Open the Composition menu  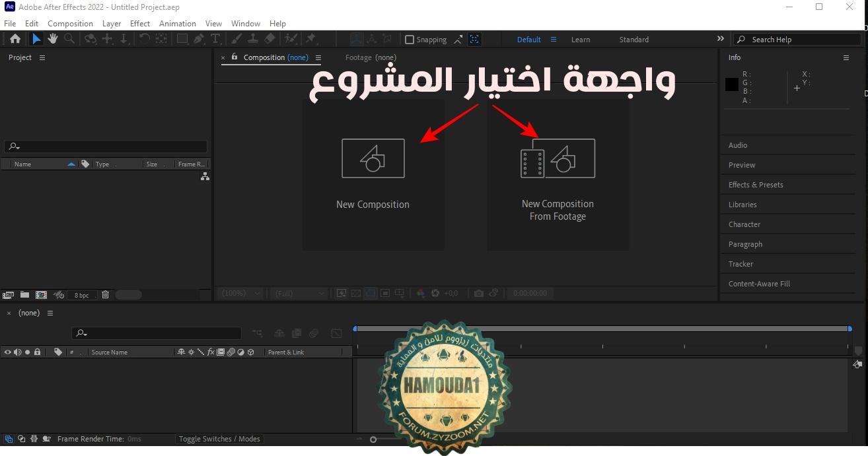pos(70,23)
